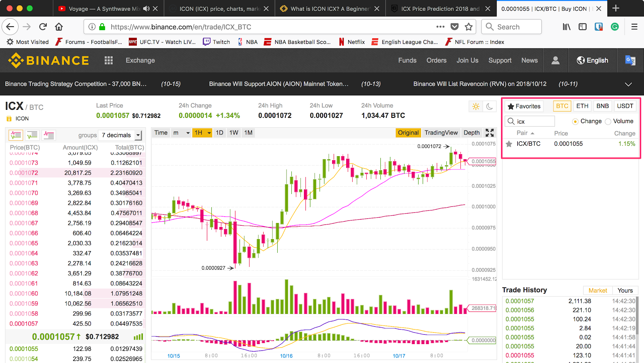This screenshot has height=363, width=644.
Task: Show sell orders only view icon
Action: tap(49, 135)
